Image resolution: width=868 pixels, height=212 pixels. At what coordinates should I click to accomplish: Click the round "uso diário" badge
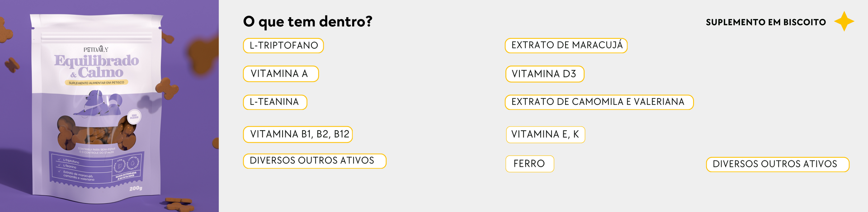click(x=134, y=117)
